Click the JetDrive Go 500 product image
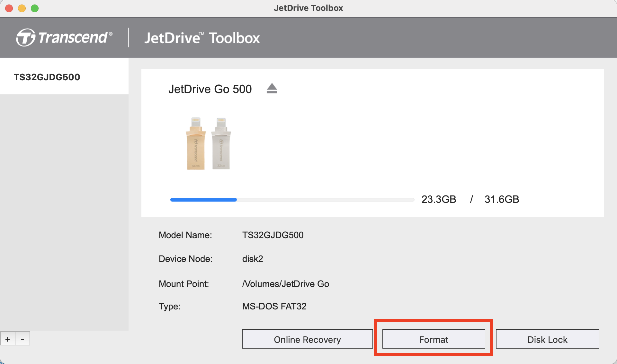617x364 pixels. pos(209,143)
